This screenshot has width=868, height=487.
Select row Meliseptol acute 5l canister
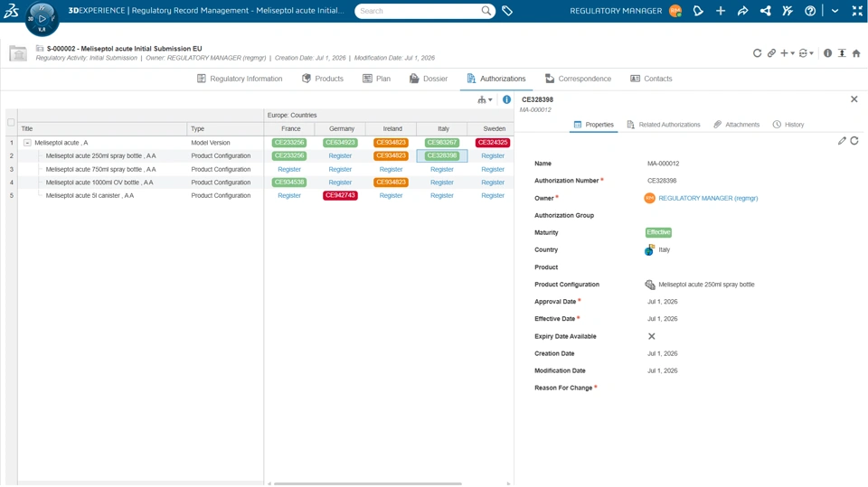click(x=90, y=195)
